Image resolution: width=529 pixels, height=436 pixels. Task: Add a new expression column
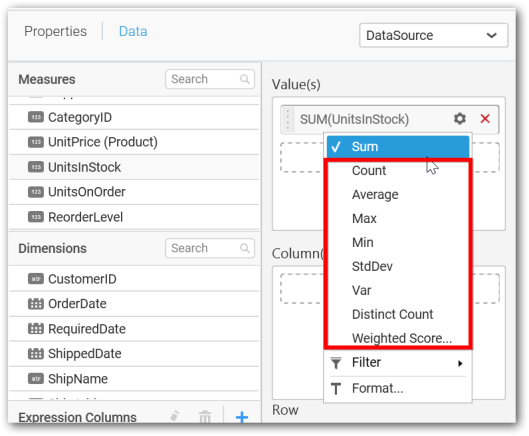coord(242,417)
